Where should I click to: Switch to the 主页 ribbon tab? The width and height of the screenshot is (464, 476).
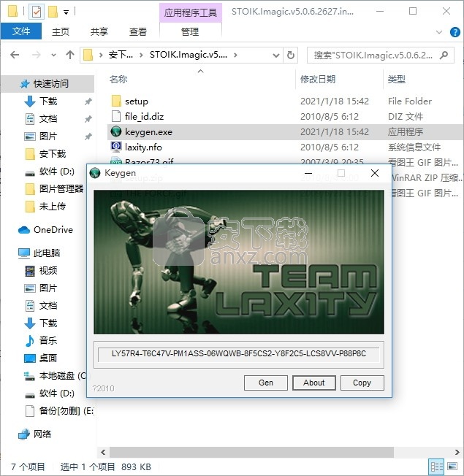tap(61, 31)
